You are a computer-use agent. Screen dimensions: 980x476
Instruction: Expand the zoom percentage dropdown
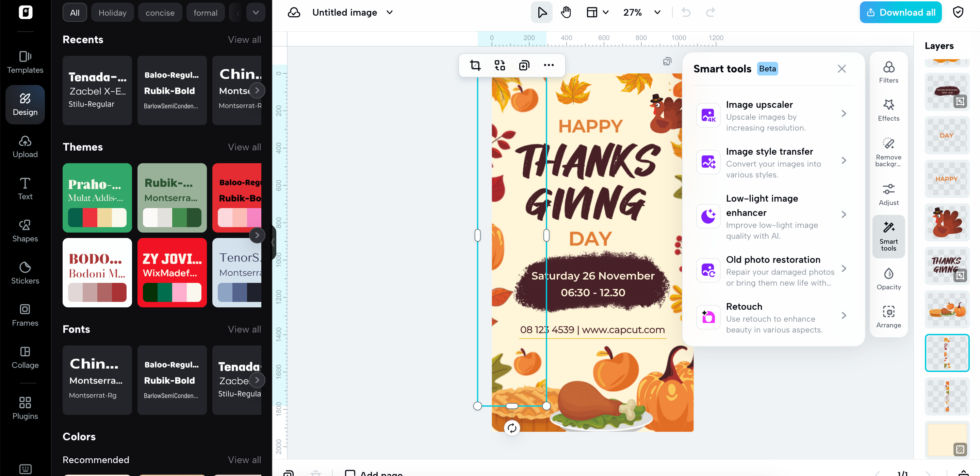pyautogui.click(x=657, y=13)
